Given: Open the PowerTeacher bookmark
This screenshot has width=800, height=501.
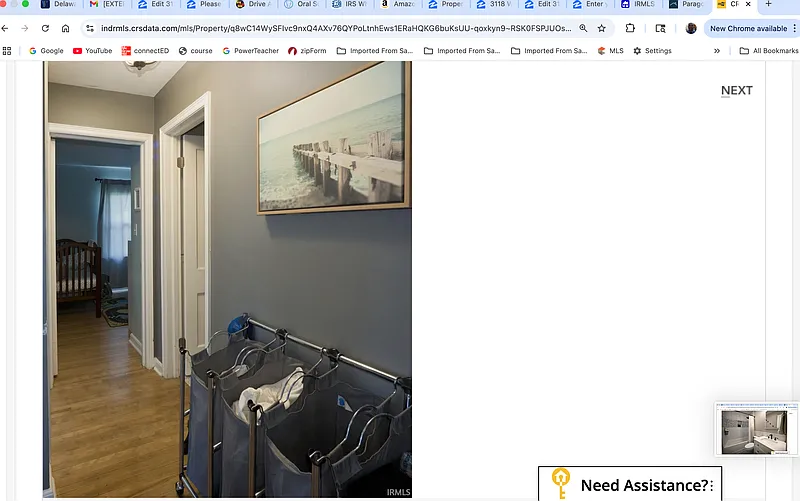Looking at the screenshot, I should pos(251,51).
